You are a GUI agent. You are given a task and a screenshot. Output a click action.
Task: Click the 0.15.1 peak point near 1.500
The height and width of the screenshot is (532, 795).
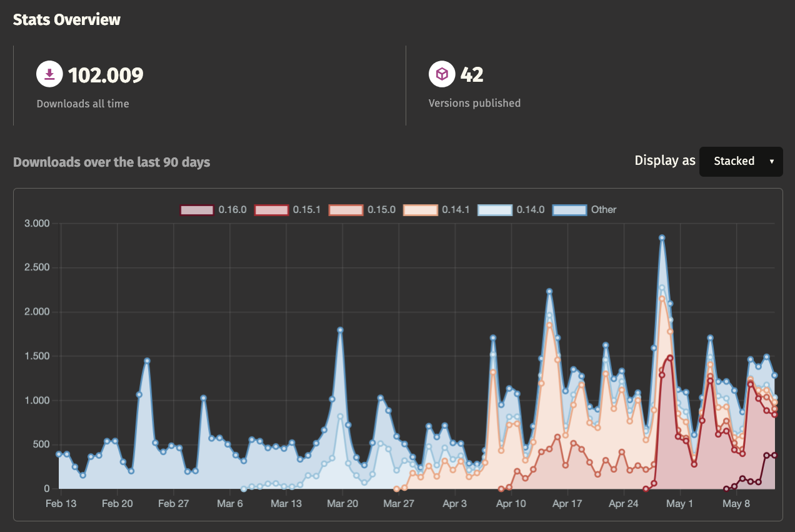[670, 358]
